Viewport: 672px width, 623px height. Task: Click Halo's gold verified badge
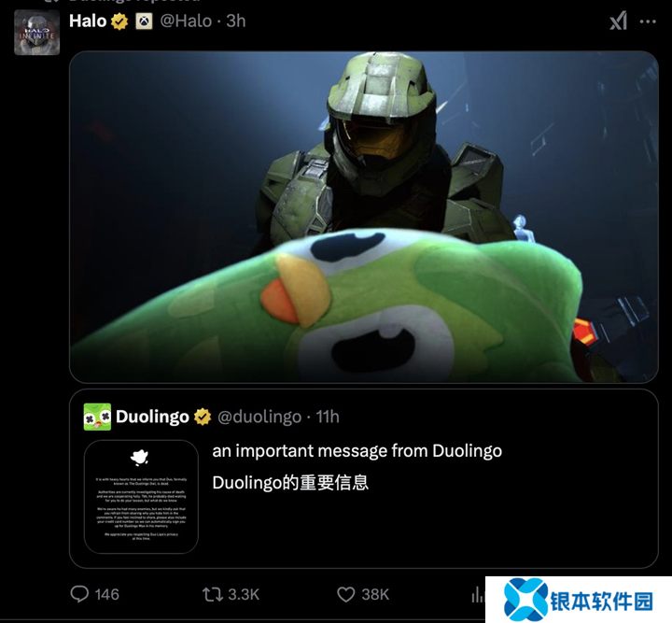(119, 21)
